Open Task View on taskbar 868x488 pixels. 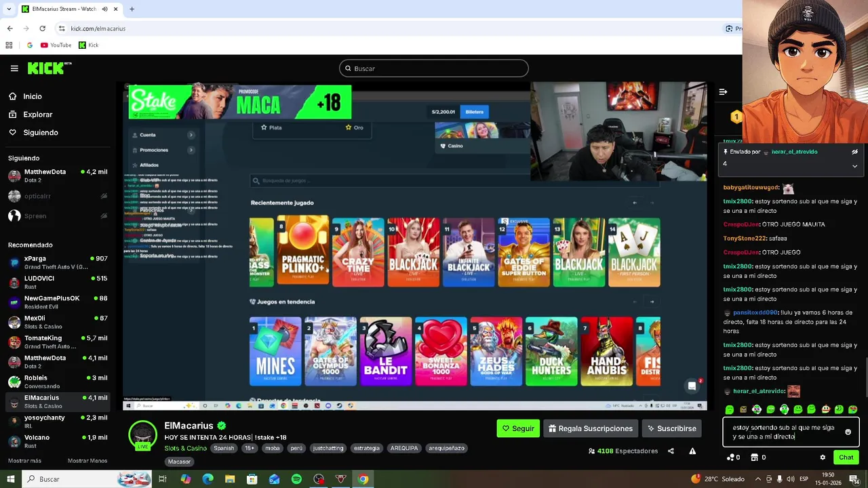click(x=163, y=479)
